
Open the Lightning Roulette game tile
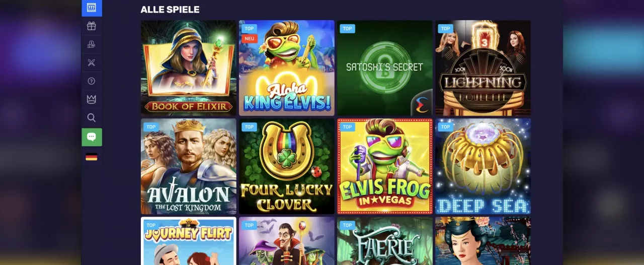coord(482,68)
